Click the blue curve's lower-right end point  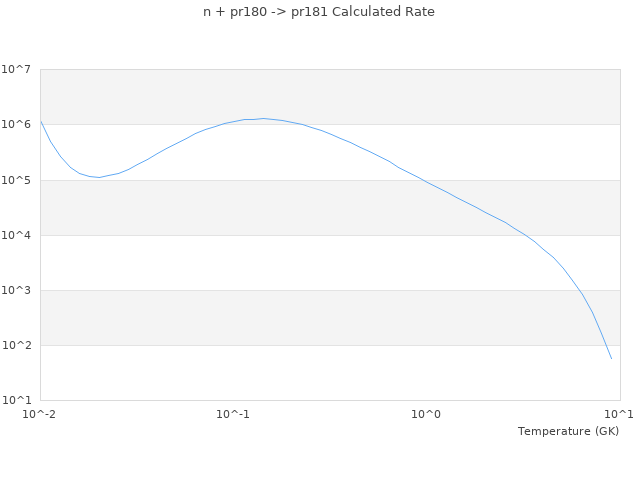[x=611, y=358]
